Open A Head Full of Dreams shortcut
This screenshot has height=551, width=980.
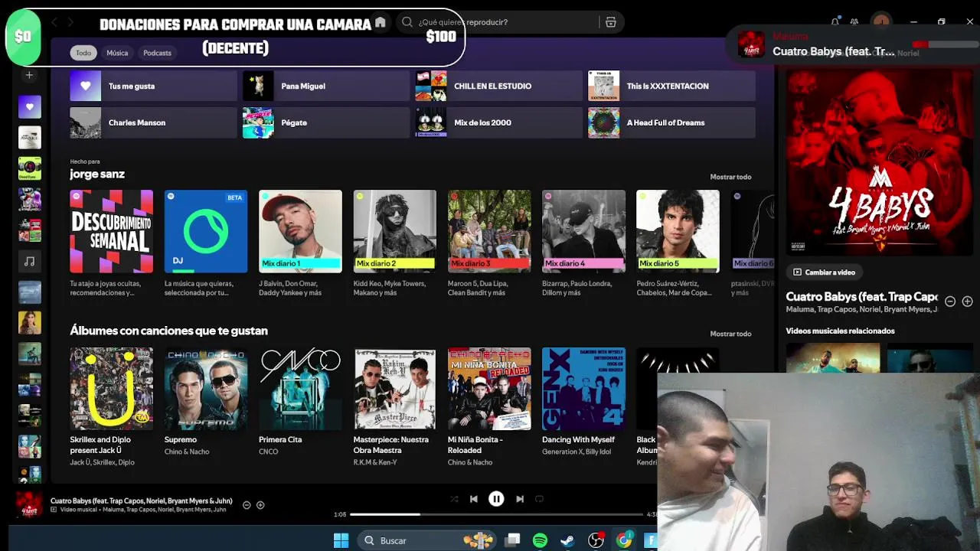click(x=671, y=122)
